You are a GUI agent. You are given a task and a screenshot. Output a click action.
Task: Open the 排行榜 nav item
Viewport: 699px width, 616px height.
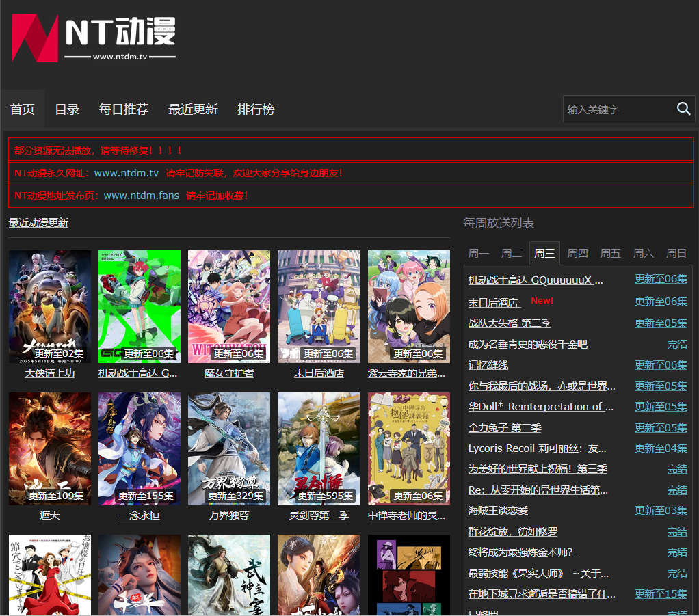[256, 109]
